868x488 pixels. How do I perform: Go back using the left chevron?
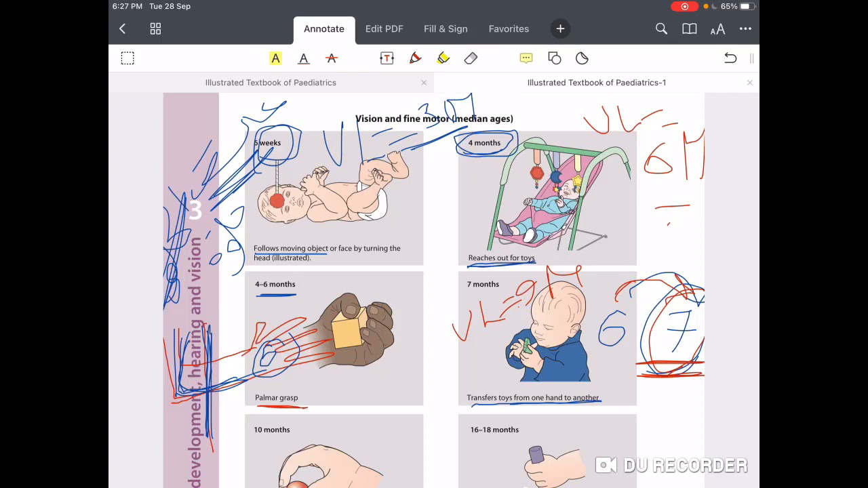pos(122,28)
